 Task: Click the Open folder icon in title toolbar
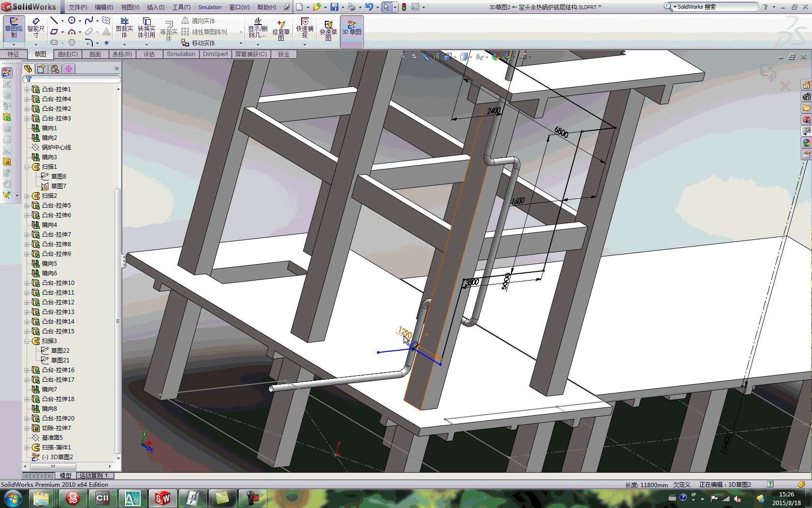coord(317,7)
